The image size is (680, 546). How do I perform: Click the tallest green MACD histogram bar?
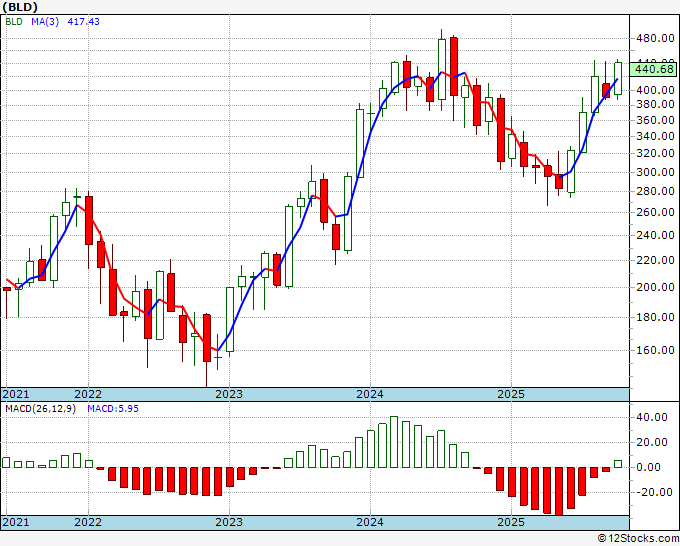tap(394, 442)
